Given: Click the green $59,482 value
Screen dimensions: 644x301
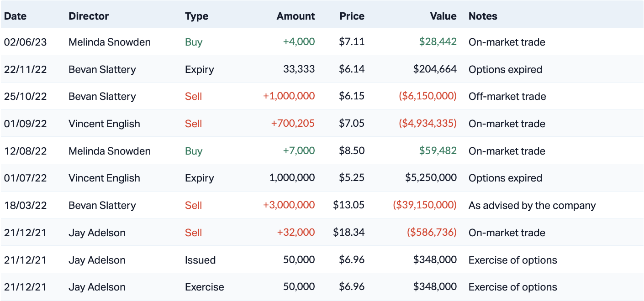Looking at the screenshot, I should (438, 151).
